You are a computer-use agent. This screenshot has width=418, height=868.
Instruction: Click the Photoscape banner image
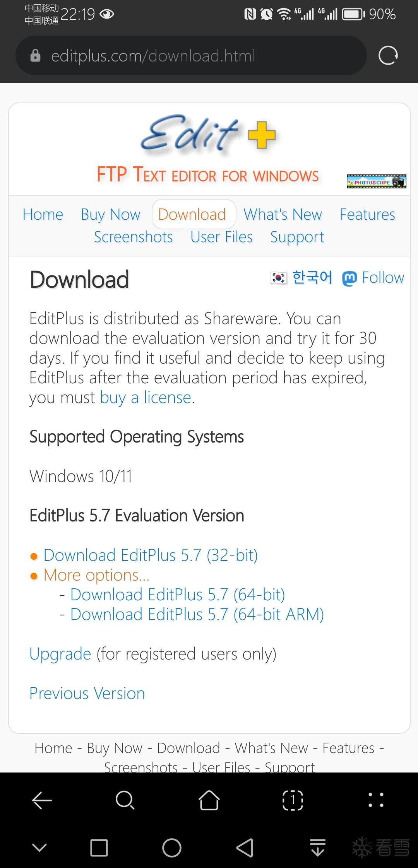tap(376, 181)
